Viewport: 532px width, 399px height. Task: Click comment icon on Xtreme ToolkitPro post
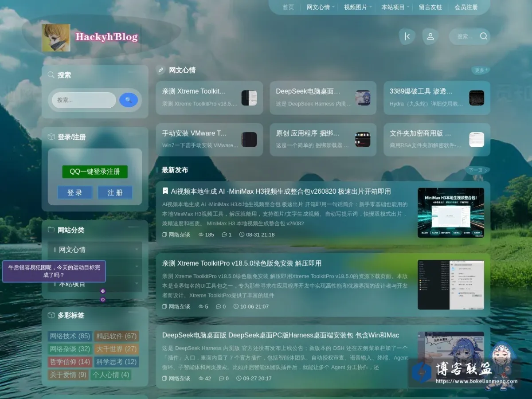tap(218, 306)
